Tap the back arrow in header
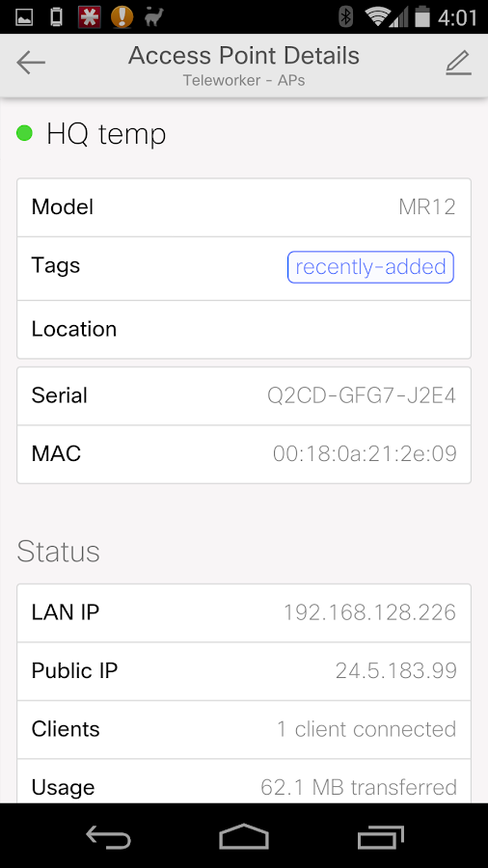Image resolution: width=488 pixels, height=868 pixels. tap(31, 63)
